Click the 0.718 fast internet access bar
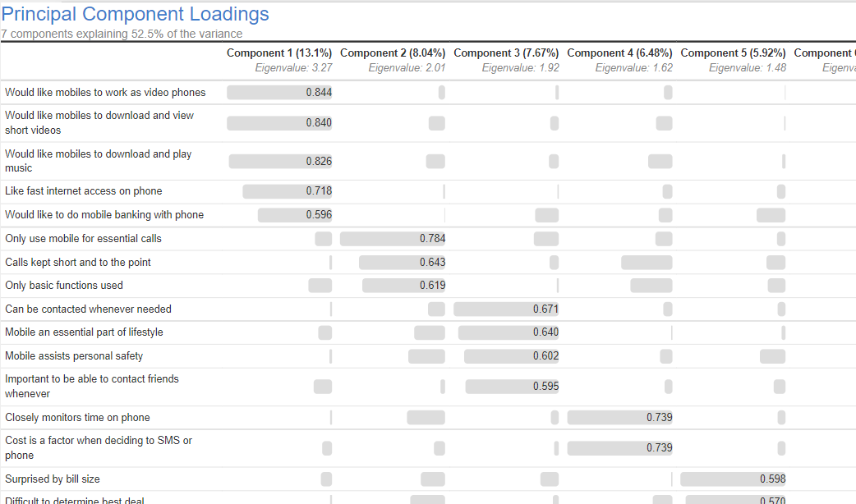 click(286, 190)
